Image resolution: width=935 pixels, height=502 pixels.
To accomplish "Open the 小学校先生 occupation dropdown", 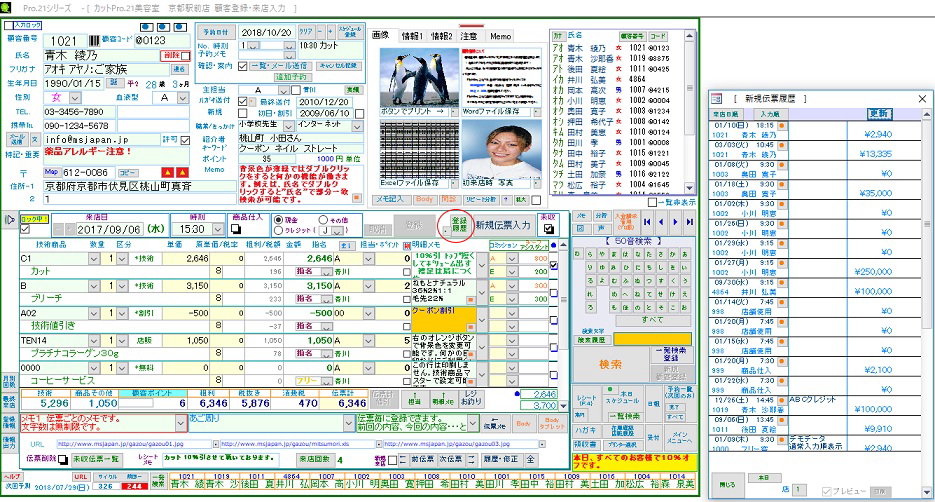I will [289, 126].
